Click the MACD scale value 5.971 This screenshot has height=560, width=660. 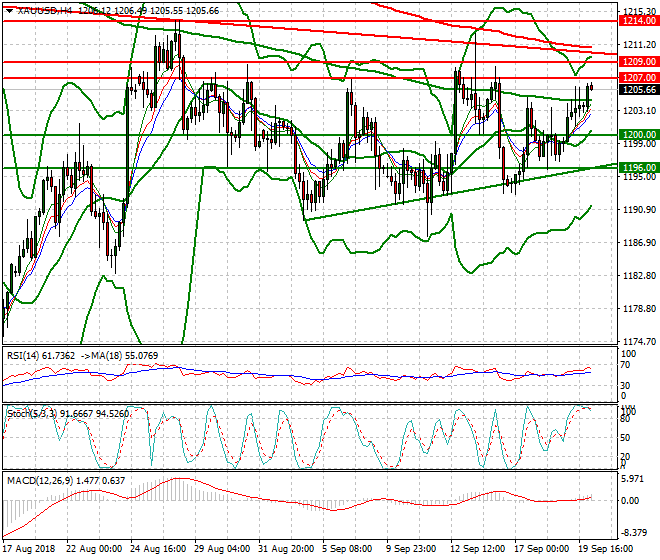tap(632, 480)
